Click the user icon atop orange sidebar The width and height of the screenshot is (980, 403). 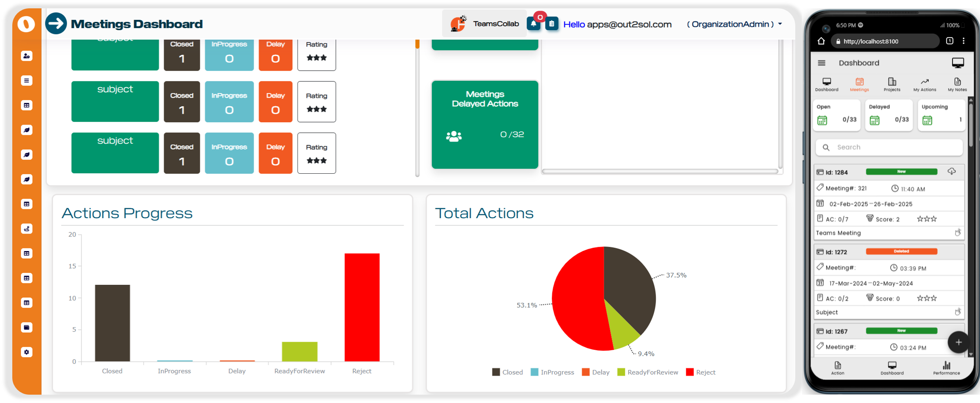click(x=27, y=56)
